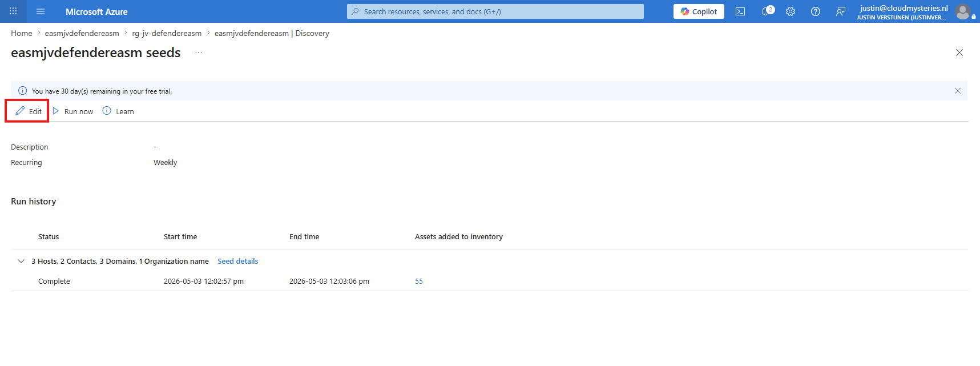
Task: Open the help question mark menu
Action: point(816,11)
